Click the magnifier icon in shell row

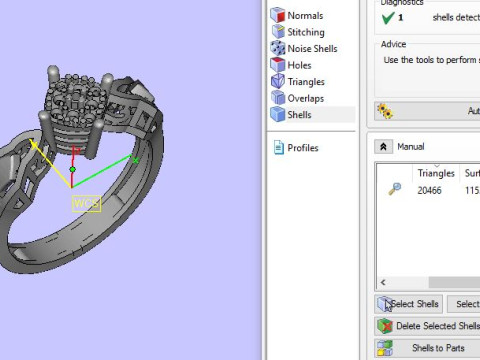395,189
